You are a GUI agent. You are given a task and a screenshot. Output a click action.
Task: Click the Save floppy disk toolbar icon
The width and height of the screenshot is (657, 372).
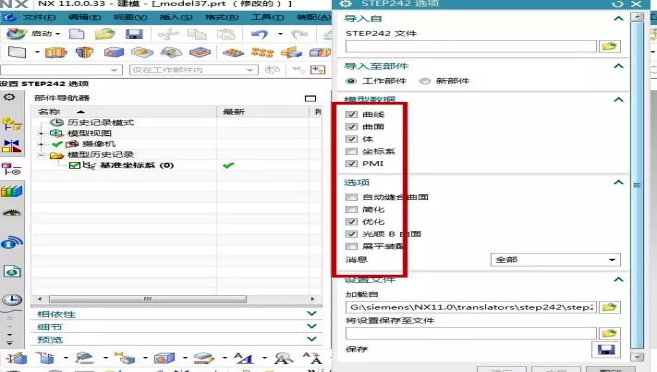pos(134,34)
